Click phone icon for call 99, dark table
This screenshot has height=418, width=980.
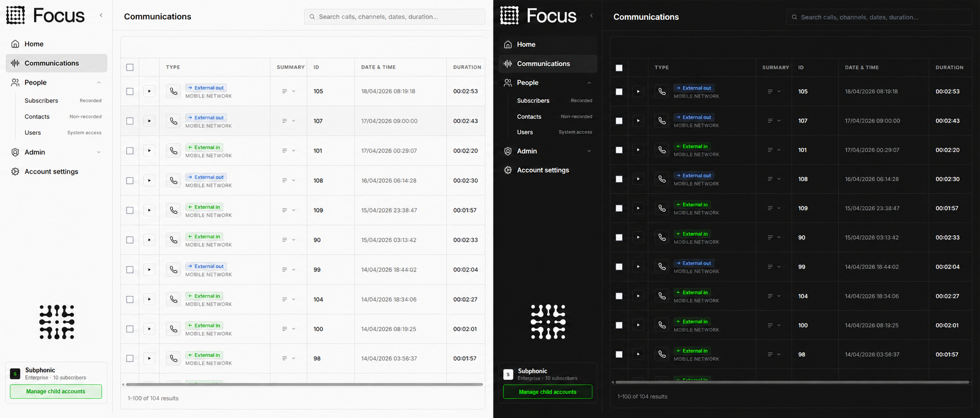pyautogui.click(x=662, y=266)
